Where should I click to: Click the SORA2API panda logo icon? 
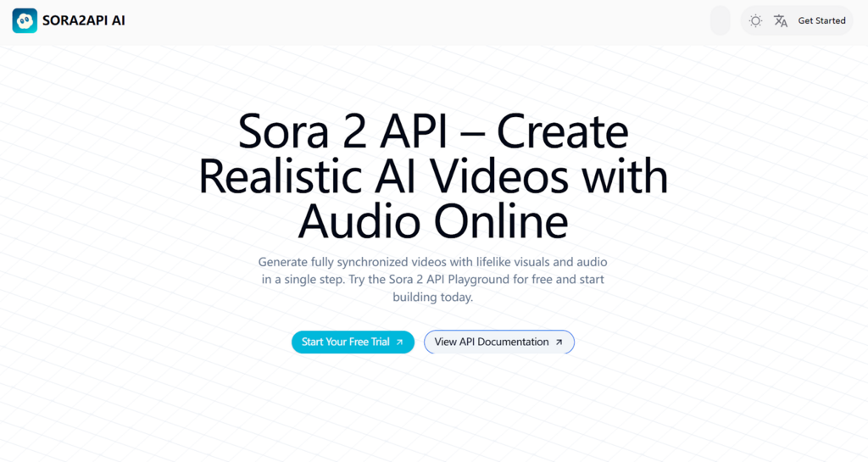pos(25,20)
